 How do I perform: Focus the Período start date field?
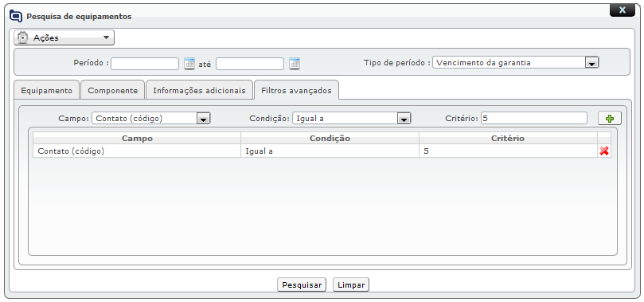[x=145, y=64]
